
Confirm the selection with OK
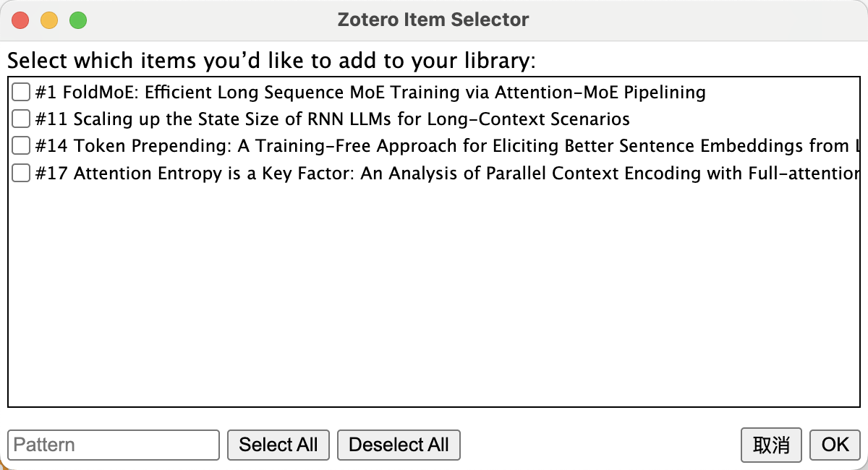pyautogui.click(x=834, y=445)
